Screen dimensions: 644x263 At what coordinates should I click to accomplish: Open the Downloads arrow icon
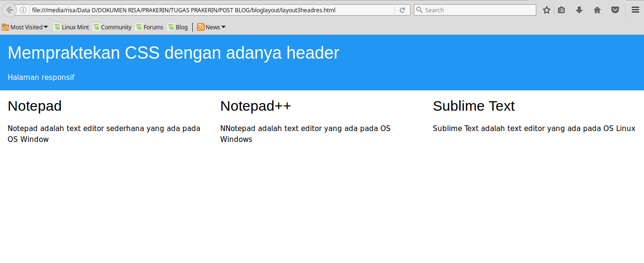[579, 10]
